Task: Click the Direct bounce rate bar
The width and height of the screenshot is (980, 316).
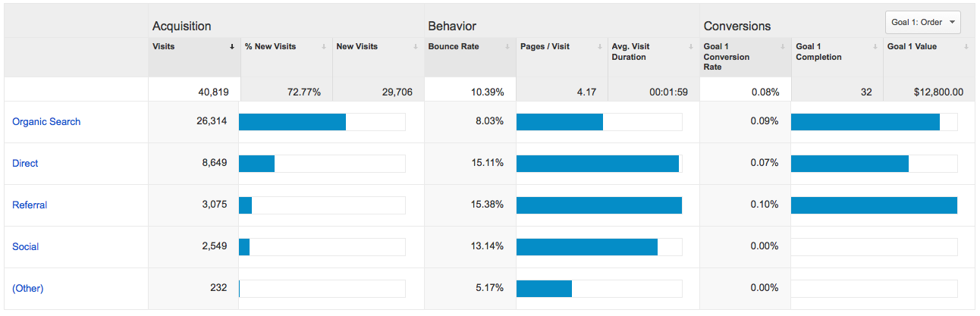Action: pos(598,164)
